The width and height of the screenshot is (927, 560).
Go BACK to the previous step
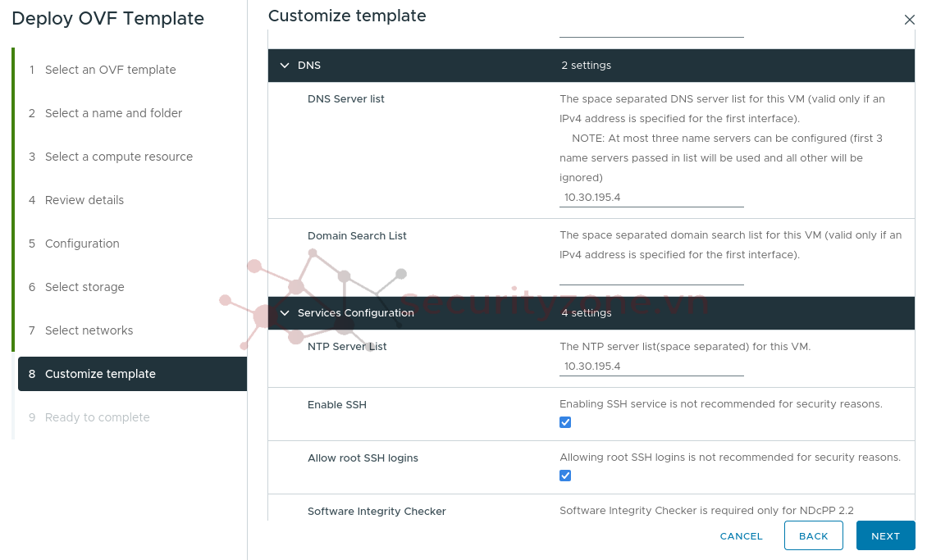(813, 536)
